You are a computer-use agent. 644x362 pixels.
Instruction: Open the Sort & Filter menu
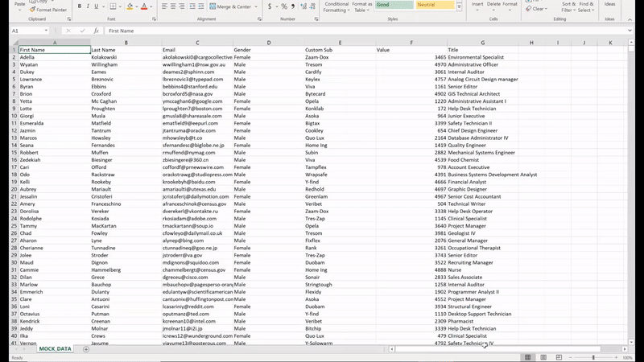click(569, 7)
